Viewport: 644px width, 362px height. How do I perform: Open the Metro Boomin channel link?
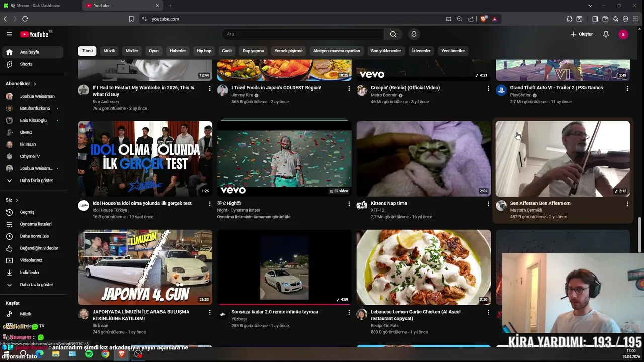point(384,95)
